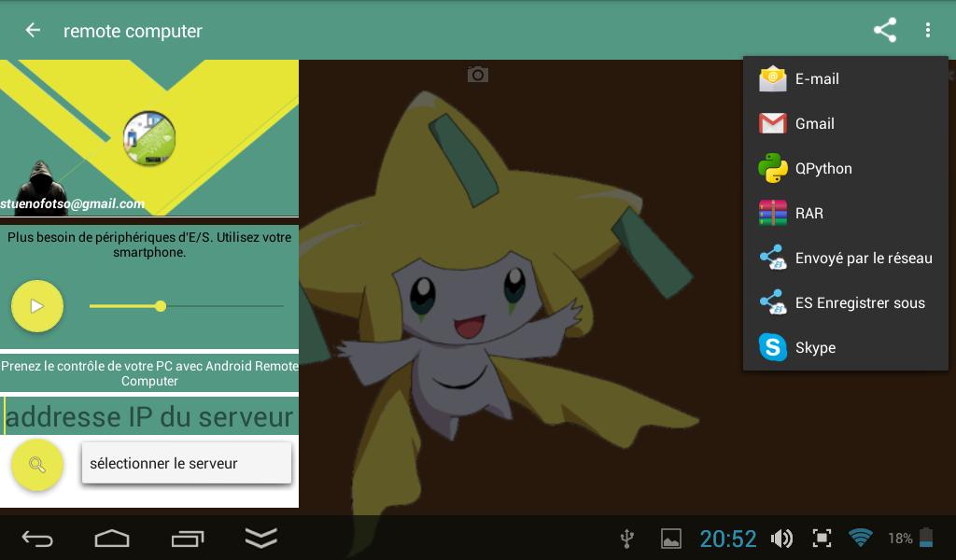This screenshot has height=560, width=956.
Task: Tap the Android back navigation button
Action: pyautogui.click(x=37, y=539)
